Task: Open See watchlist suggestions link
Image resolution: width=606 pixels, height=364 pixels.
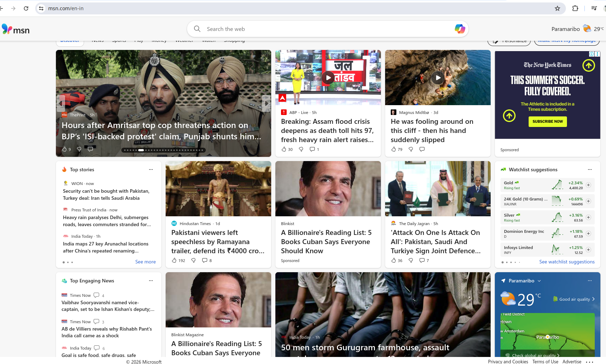Action: pyautogui.click(x=567, y=262)
